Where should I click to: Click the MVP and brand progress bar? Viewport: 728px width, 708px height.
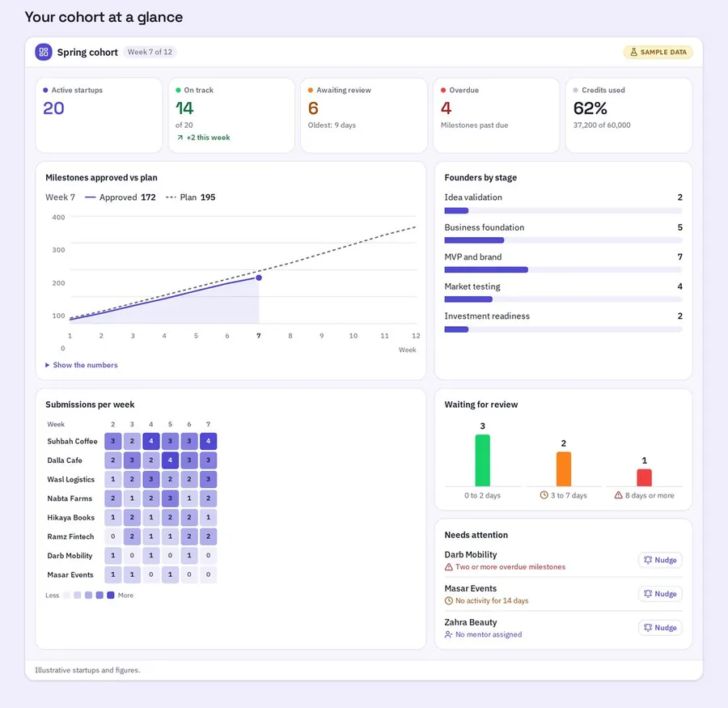[563, 270]
